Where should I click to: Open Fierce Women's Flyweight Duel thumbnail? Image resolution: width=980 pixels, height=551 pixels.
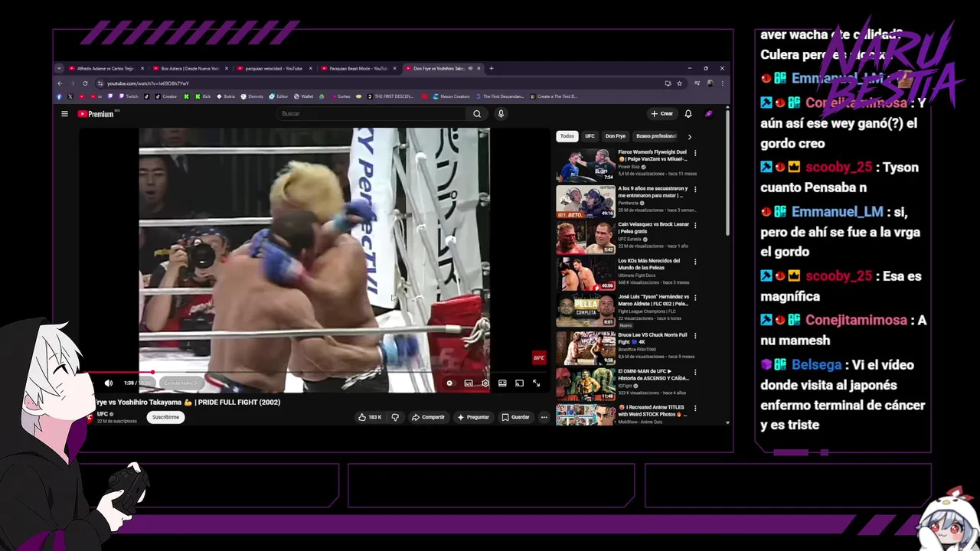coord(586,165)
